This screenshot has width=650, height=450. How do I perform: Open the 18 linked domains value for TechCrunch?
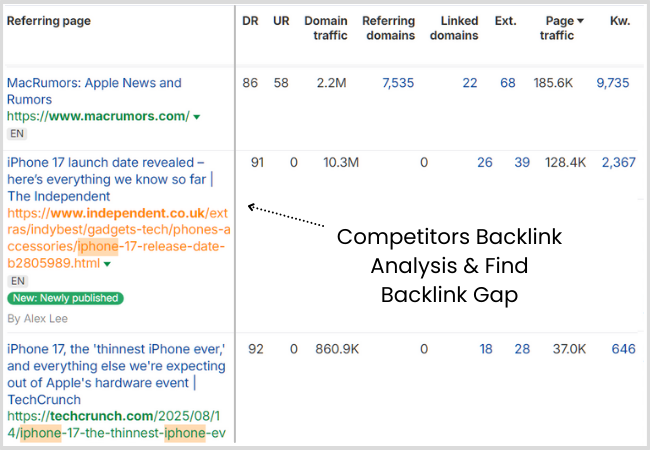click(486, 349)
